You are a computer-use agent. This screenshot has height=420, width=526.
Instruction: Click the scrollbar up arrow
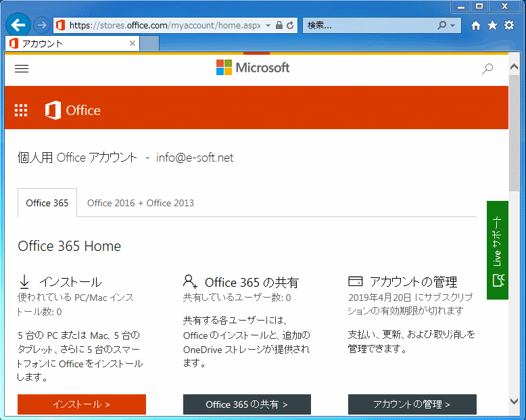tap(514, 67)
